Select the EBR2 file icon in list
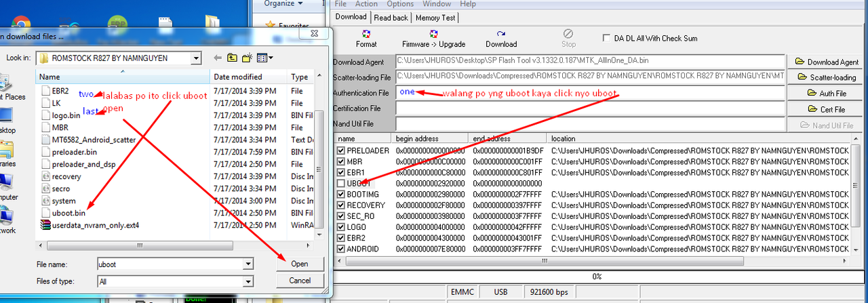Viewport: 868px width, 303px height. coord(45,90)
